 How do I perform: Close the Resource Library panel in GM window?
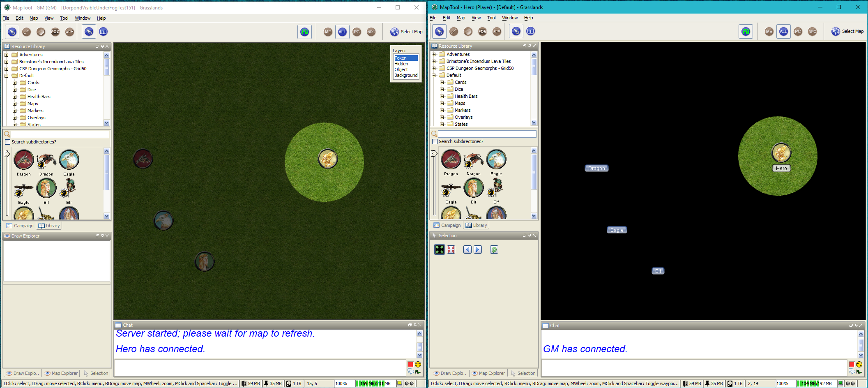(107, 46)
